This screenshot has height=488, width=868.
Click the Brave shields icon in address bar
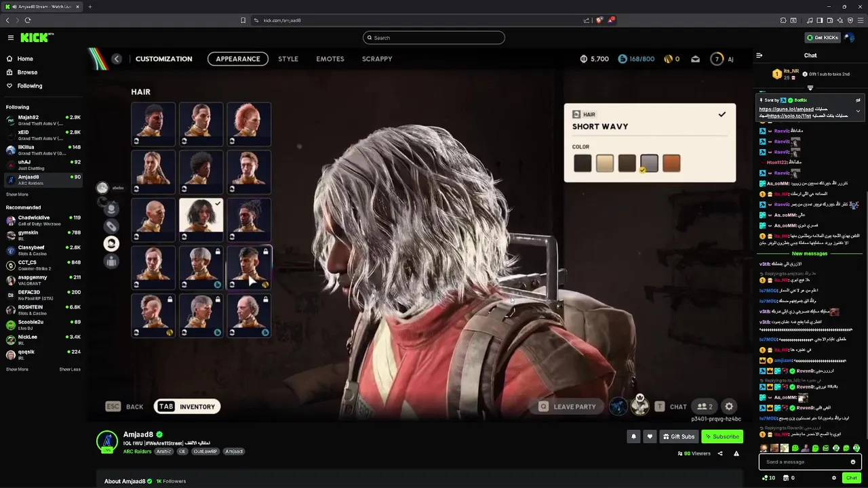click(x=599, y=20)
